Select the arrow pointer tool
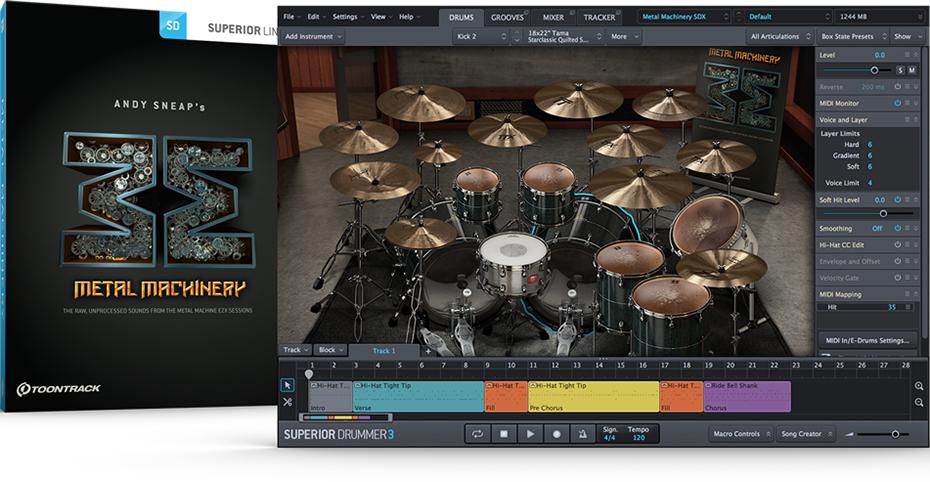930x482 pixels. coord(288,385)
